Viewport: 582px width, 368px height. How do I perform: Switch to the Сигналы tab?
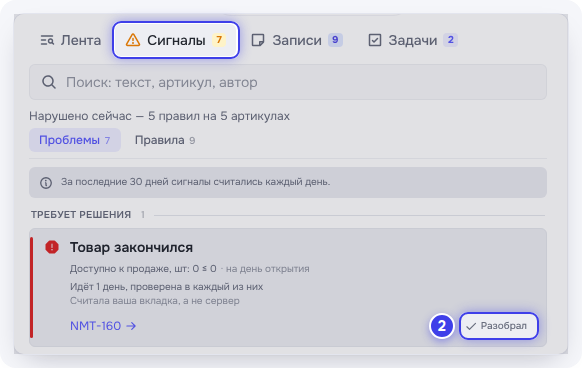point(176,40)
